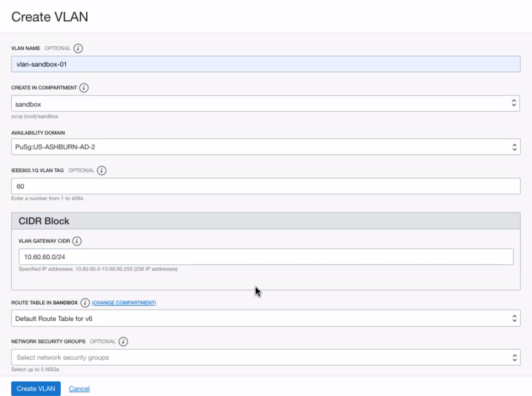Click the VLAN Name text field
This screenshot has height=396, width=532.
coord(265,64)
